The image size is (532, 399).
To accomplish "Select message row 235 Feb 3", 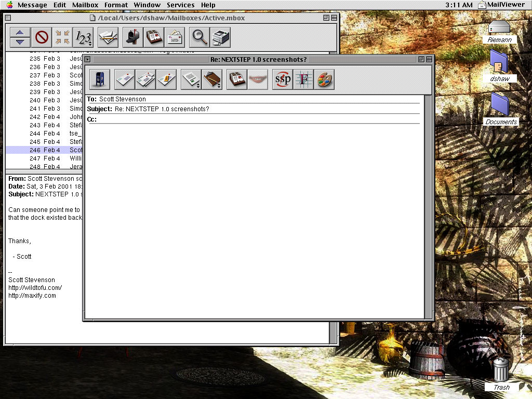I will coord(44,59).
